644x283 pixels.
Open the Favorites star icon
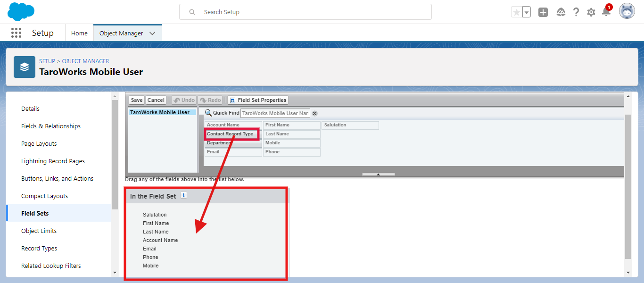point(517,12)
